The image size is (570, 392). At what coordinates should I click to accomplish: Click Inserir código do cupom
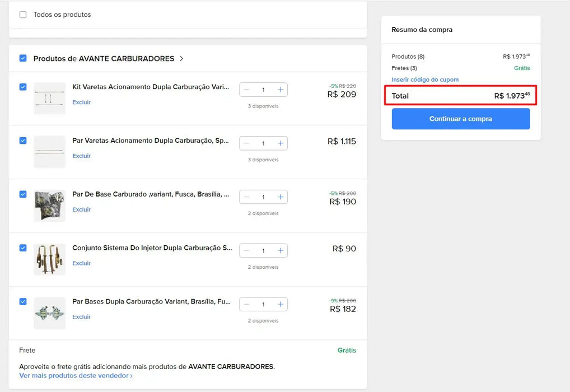point(424,80)
